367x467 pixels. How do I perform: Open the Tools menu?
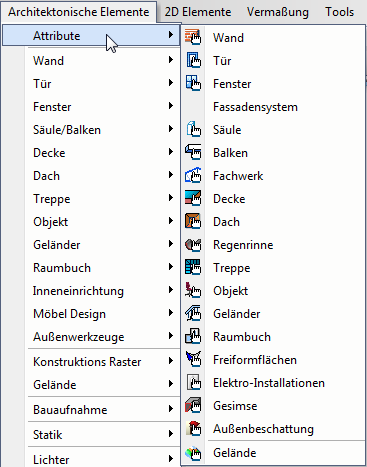tap(340, 12)
